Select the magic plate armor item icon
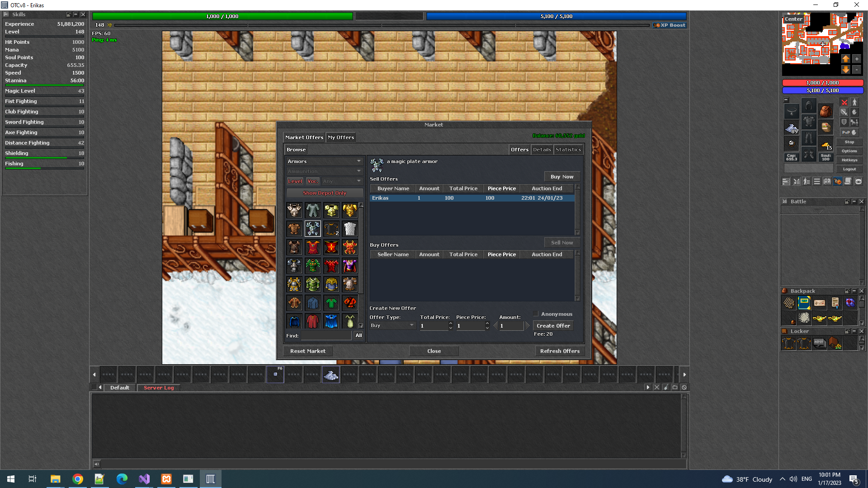Screen dimensions: 868x488 (x=313, y=229)
